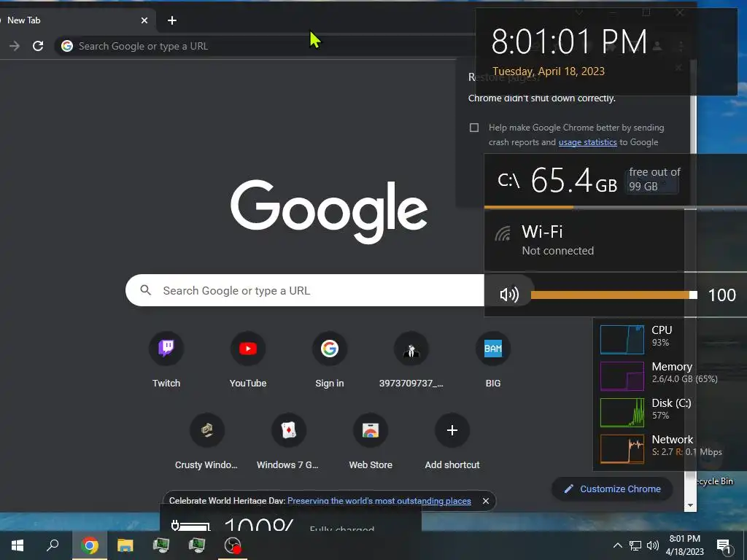Click the Memory usage graph

point(622,376)
